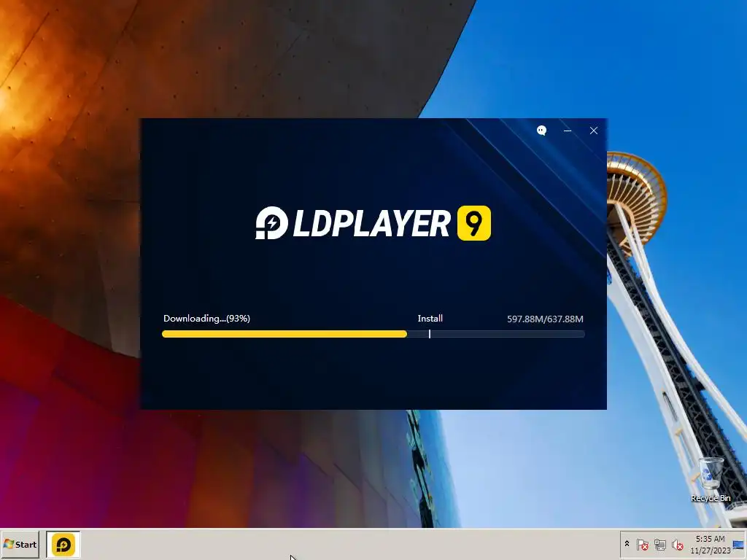The image size is (747, 560).
Task: Select LDPlayer in the taskbar
Action: (x=63, y=545)
